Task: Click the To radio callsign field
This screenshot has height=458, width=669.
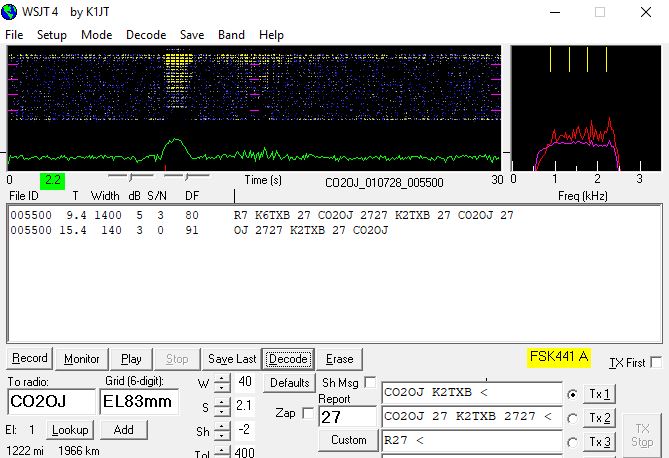Action: (50, 402)
